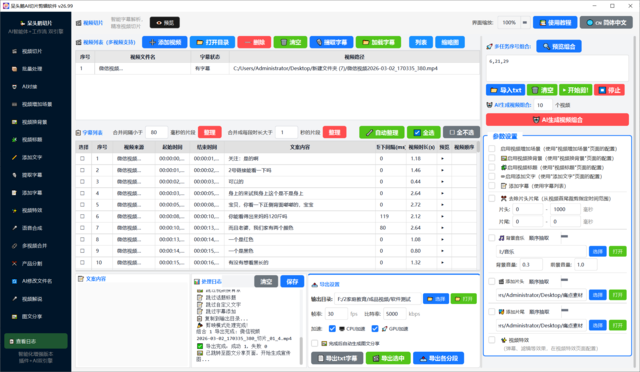Click red AI生成视频组合 button
This screenshot has height=372, width=640.
pos(557,120)
